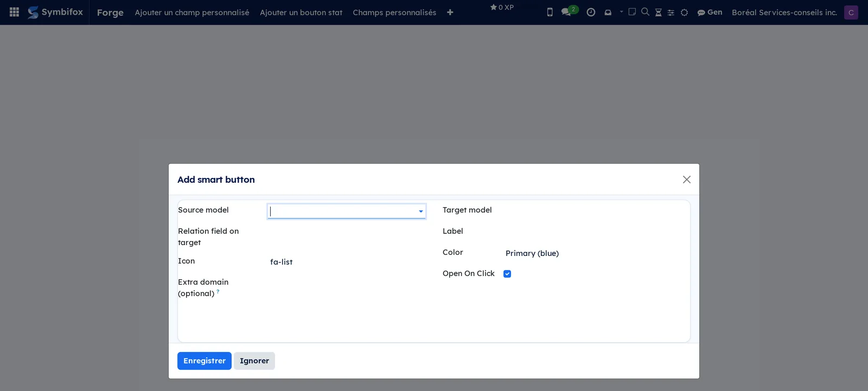Open the Color selection Primary (blue)
Image resolution: width=868 pixels, height=391 pixels.
[x=532, y=253]
